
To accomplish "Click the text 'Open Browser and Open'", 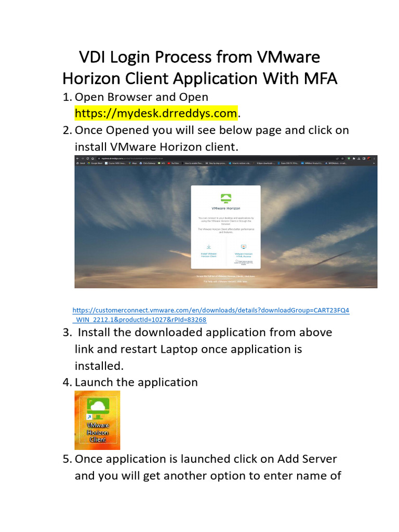I will [x=141, y=97].
